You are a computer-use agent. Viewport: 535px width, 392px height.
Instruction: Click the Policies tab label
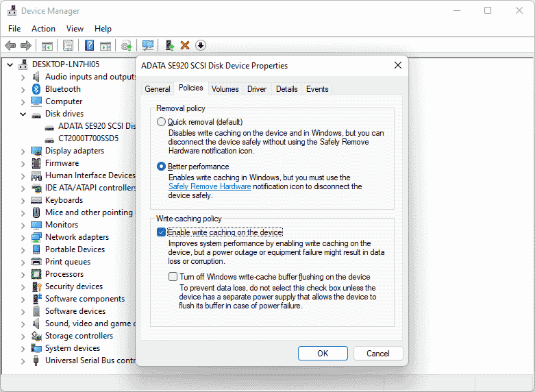coord(190,88)
